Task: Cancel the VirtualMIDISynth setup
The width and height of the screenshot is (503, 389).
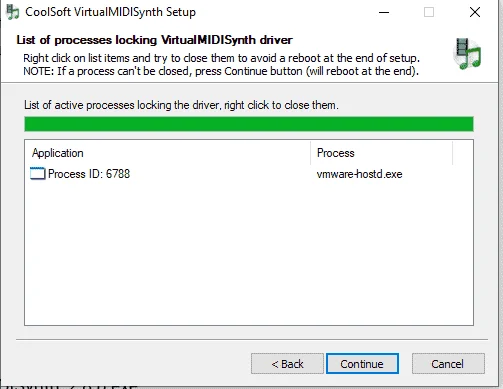Action: coord(448,364)
